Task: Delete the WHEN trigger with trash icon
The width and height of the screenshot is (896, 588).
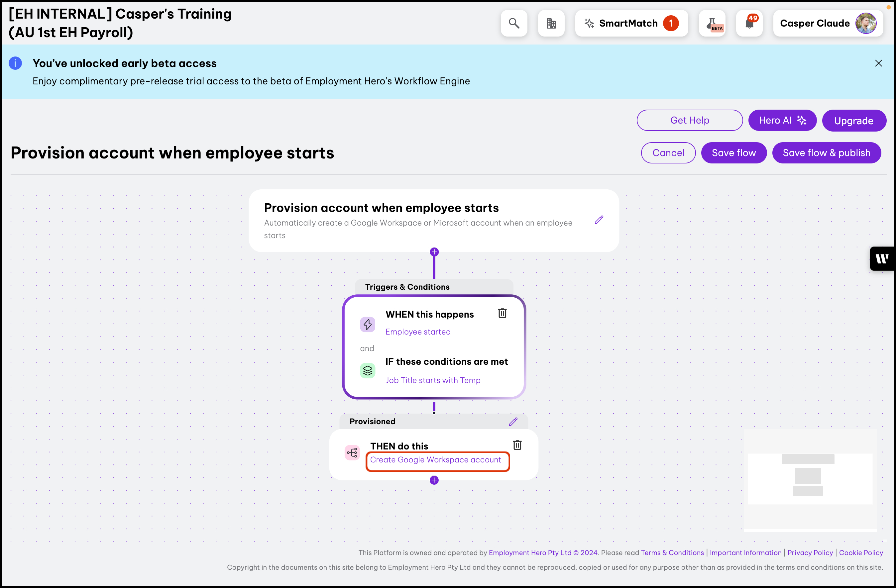Action: pyautogui.click(x=502, y=313)
